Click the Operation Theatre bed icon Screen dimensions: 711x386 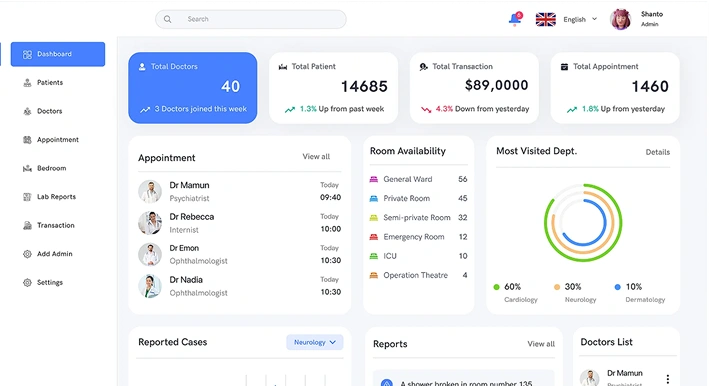click(x=374, y=275)
